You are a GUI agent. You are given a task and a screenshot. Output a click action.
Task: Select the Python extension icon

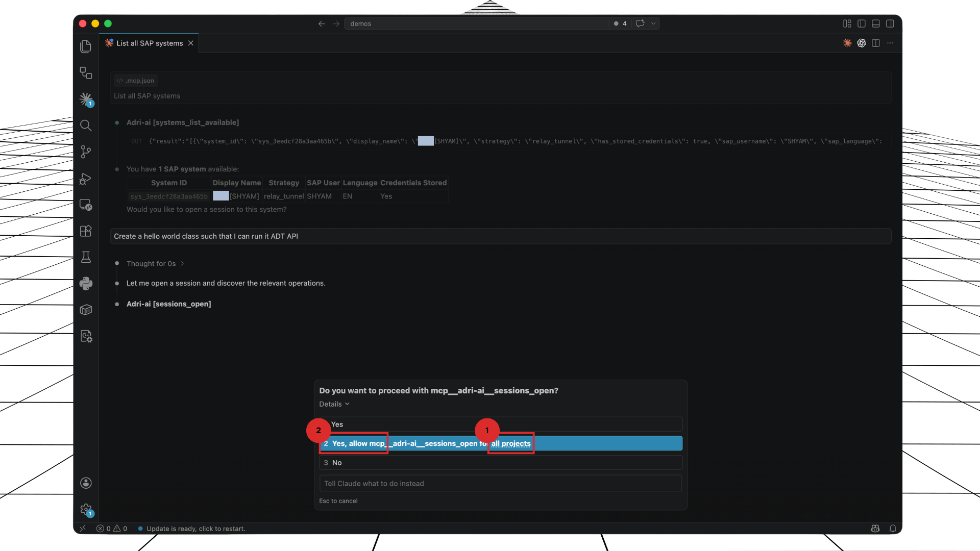[86, 284]
